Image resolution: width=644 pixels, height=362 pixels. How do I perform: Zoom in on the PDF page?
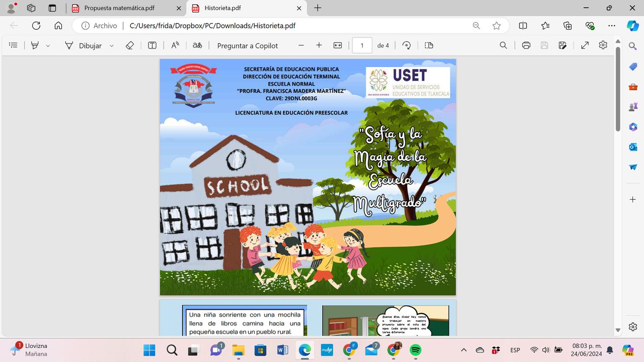[x=319, y=45]
